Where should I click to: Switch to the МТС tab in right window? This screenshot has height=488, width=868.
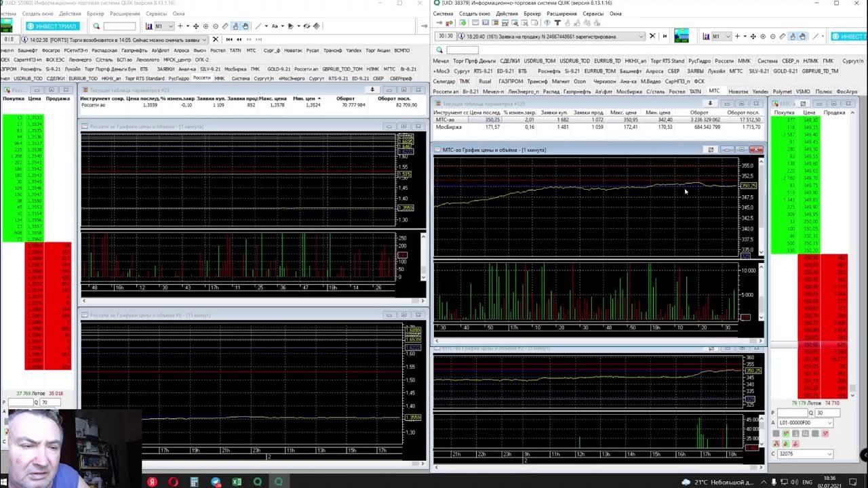(x=714, y=91)
